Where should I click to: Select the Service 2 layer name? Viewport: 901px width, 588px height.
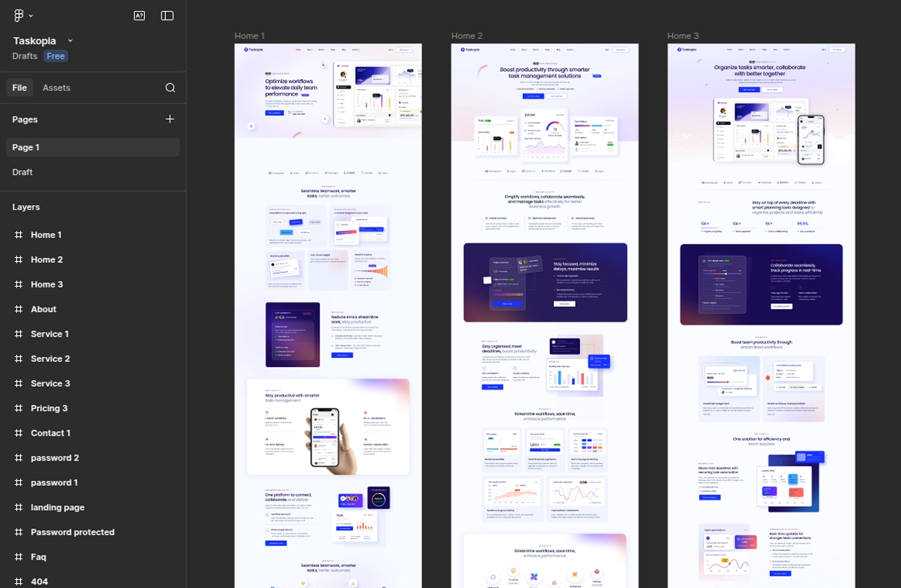(x=51, y=358)
